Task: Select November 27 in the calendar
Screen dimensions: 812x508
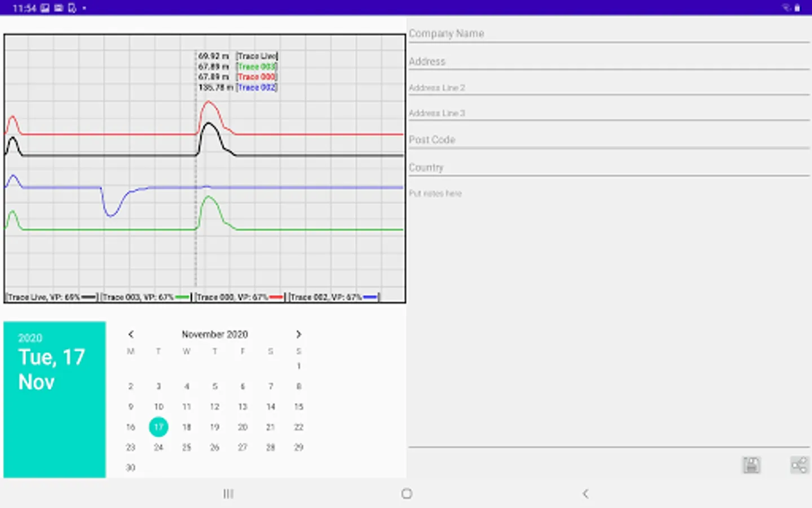Action: (x=242, y=447)
